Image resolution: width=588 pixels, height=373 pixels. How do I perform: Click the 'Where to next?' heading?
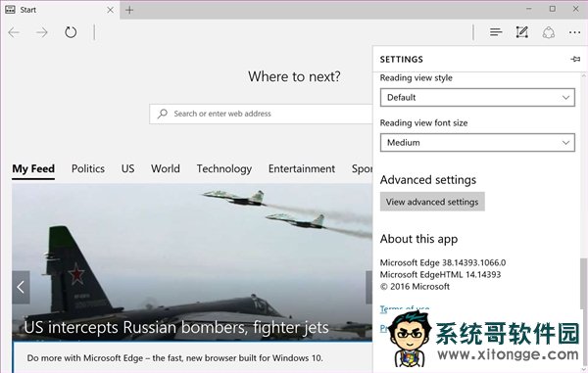294,76
